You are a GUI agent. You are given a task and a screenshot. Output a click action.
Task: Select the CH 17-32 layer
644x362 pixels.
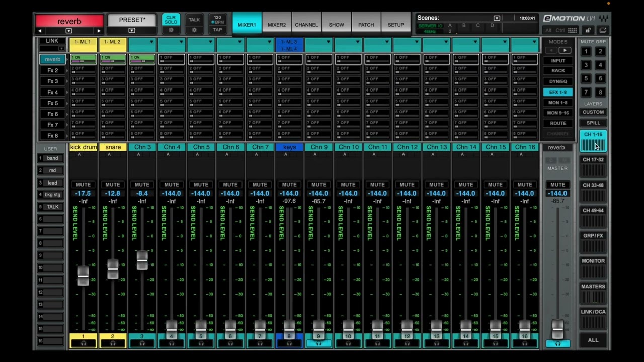pyautogui.click(x=593, y=166)
